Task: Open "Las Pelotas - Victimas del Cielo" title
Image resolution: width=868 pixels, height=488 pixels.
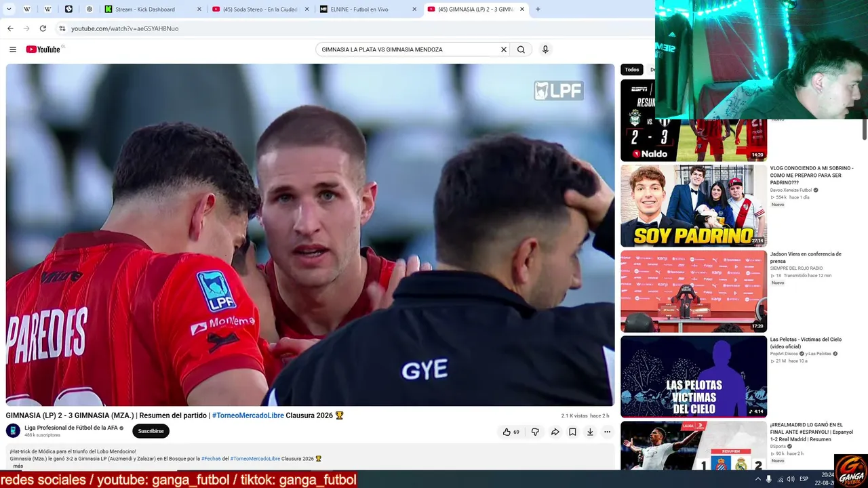Action: (806, 343)
